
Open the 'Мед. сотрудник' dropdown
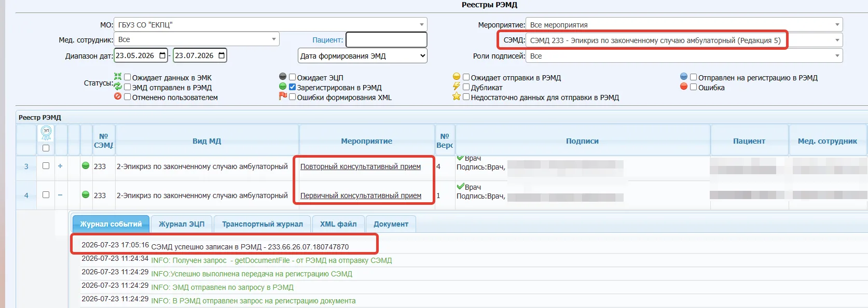197,39
